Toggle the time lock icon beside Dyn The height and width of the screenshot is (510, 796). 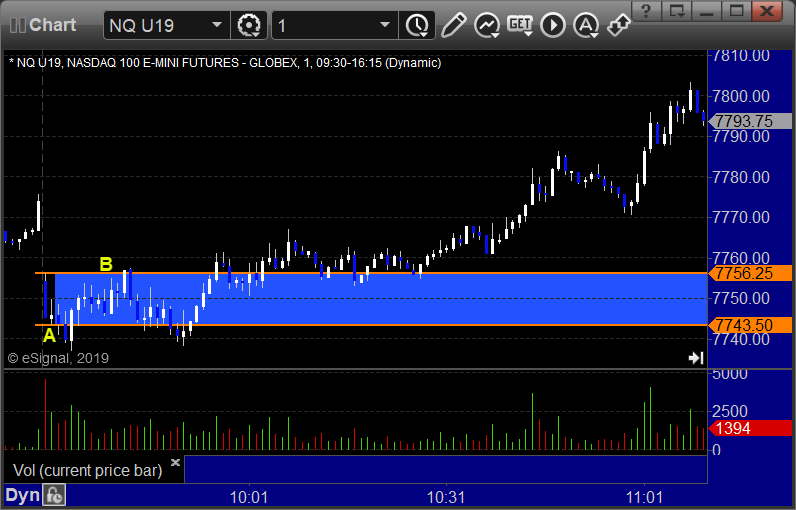coord(54,495)
